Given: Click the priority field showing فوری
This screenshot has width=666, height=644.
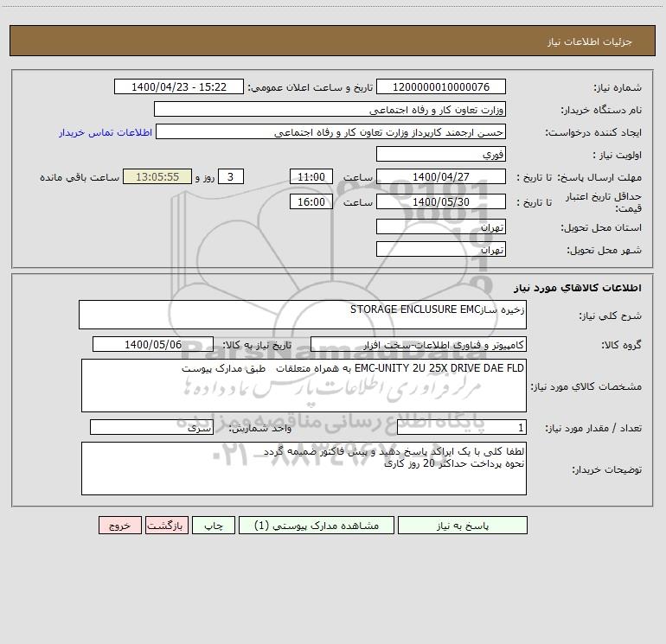Looking at the screenshot, I should point(441,154).
